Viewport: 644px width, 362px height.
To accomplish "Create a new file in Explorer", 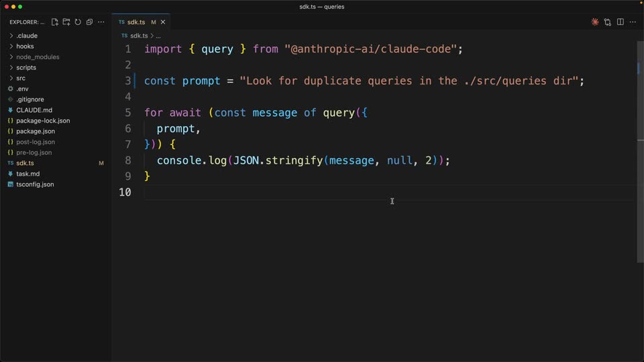I will [x=54, y=22].
